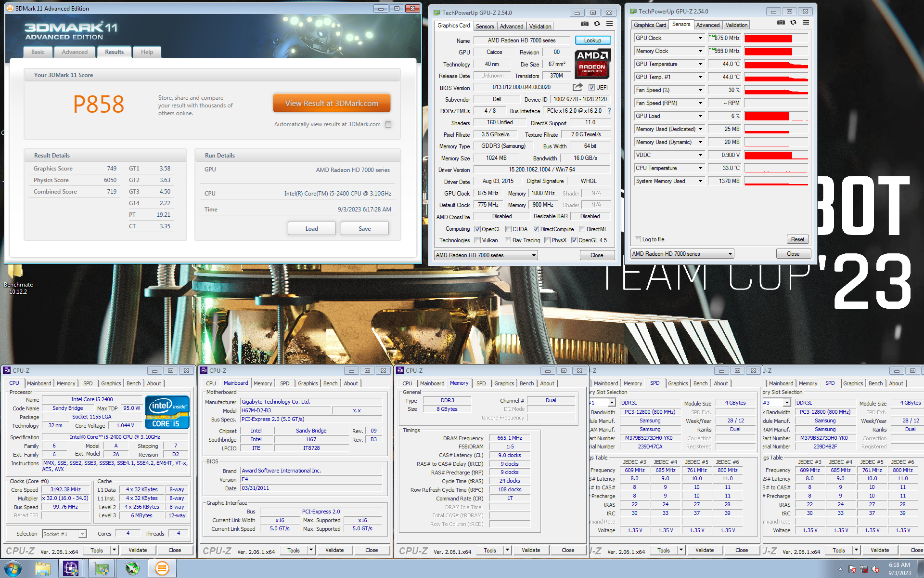Click the VDDC red history graph

click(x=776, y=155)
